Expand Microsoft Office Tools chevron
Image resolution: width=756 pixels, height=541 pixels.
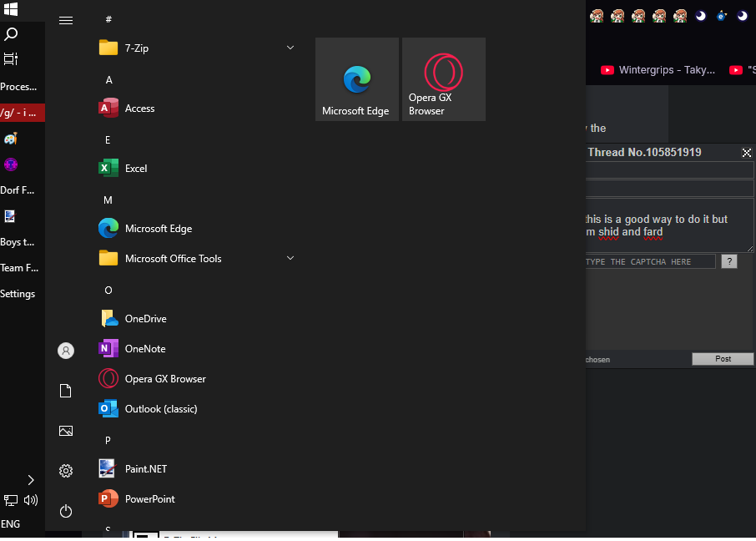click(x=290, y=258)
